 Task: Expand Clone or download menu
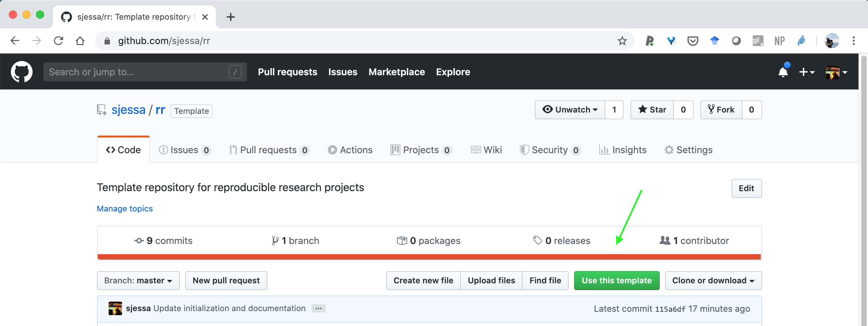[713, 281]
